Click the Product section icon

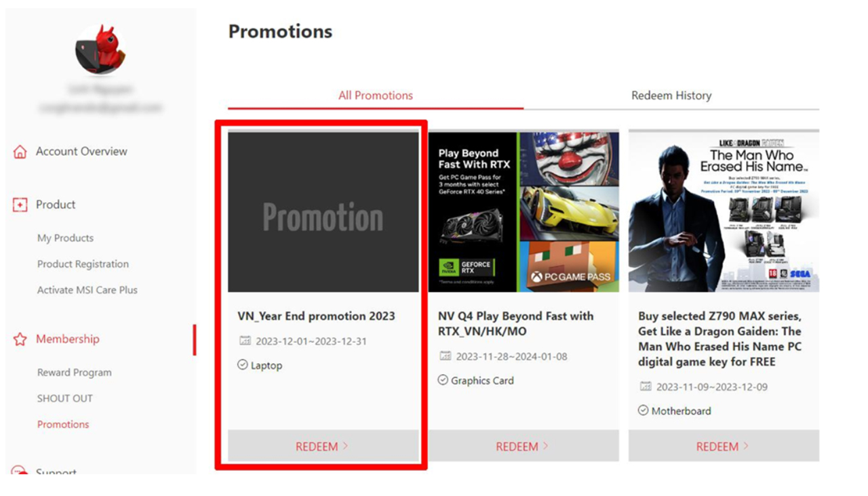coord(20,205)
